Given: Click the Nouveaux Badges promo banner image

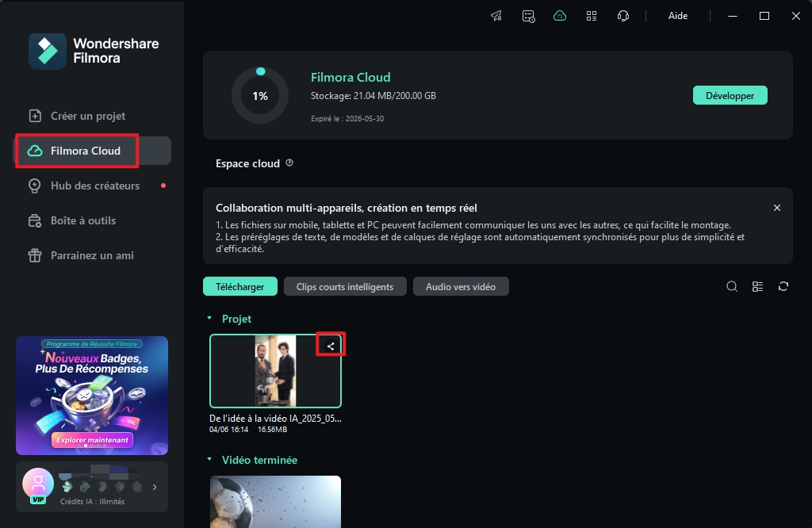Looking at the screenshot, I should [92, 396].
